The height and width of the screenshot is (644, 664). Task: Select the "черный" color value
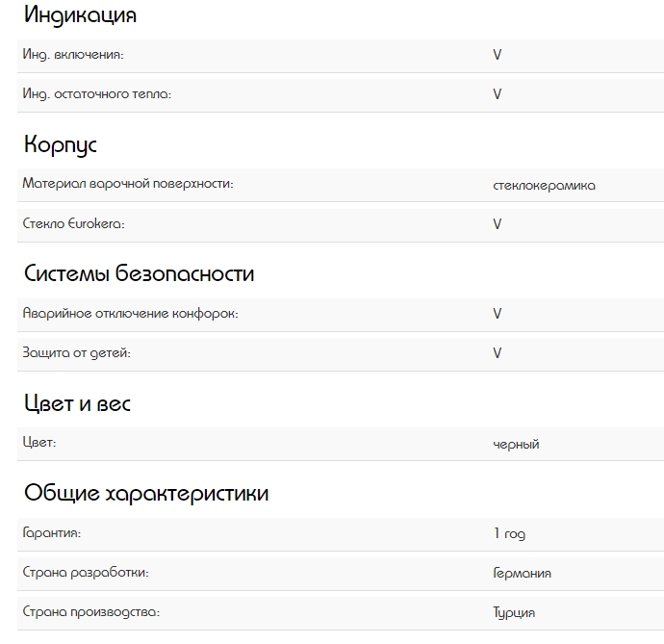tap(516, 445)
